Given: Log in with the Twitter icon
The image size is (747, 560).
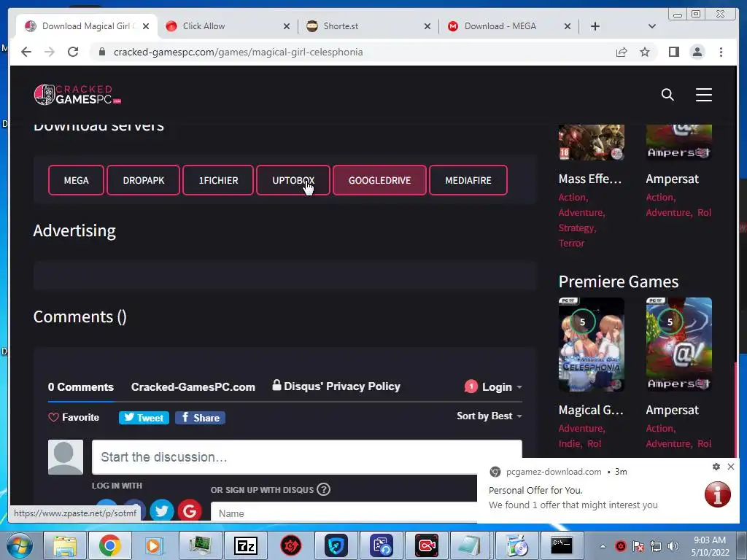Looking at the screenshot, I should (162, 511).
